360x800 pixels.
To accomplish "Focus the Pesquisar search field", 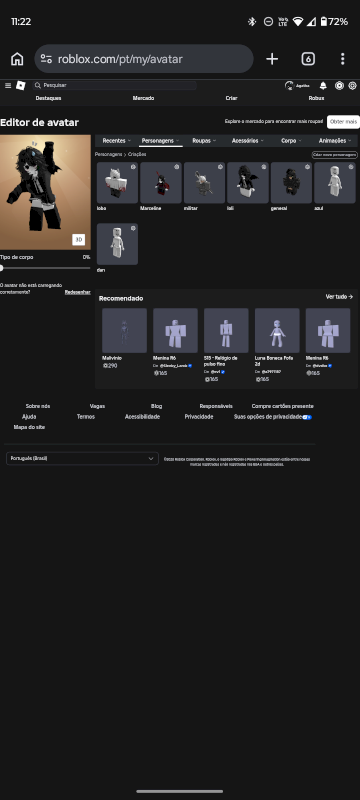I will coord(115,85).
